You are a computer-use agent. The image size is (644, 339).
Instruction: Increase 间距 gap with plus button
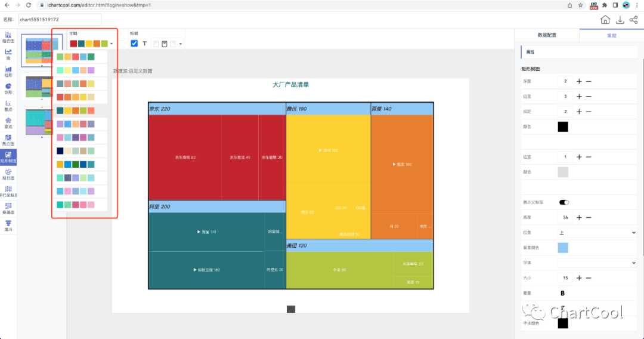(579, 112)
